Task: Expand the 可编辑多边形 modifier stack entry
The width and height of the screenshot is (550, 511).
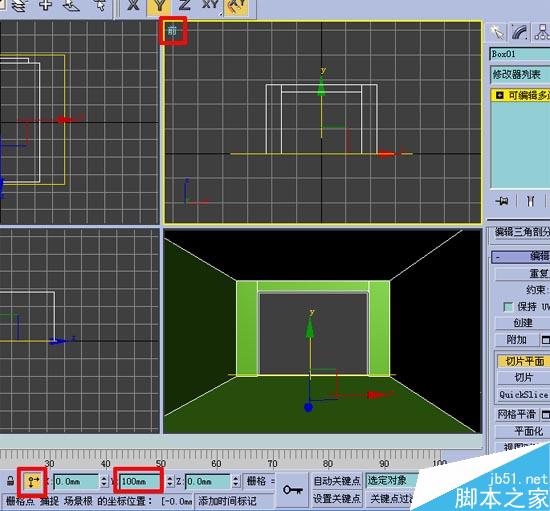Action: 500,95
